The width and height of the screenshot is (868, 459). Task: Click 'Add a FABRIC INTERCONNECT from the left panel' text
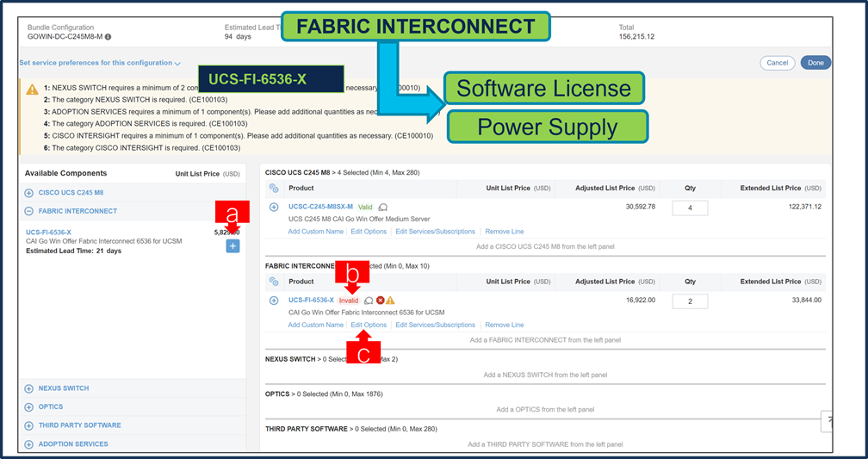pyautogui.click(x=545, y=340)
